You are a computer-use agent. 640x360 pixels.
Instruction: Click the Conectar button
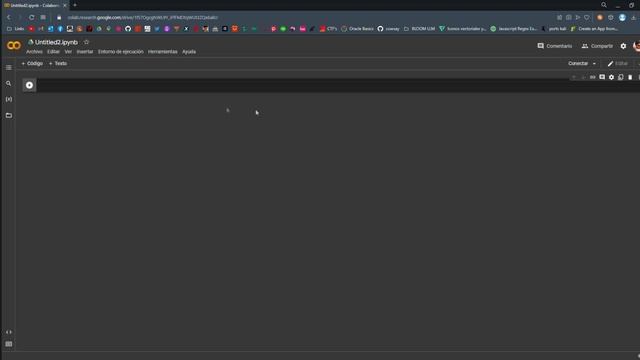[x=578, y=64]
